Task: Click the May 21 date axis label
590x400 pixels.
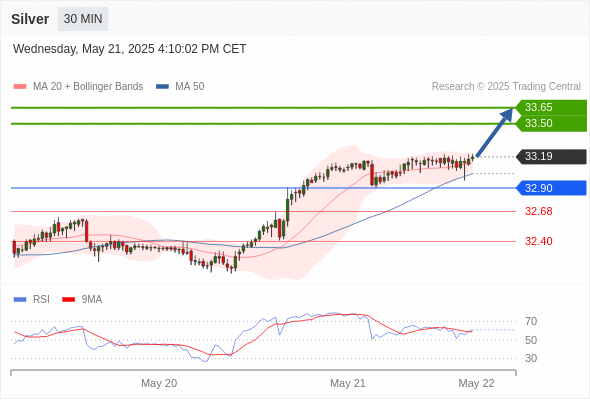Action: coord(348,383)
